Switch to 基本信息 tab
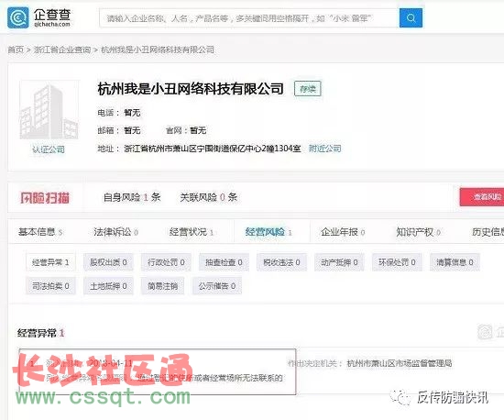Image resolution: width=504 pixels, height=420 pixels. (40, 231)
